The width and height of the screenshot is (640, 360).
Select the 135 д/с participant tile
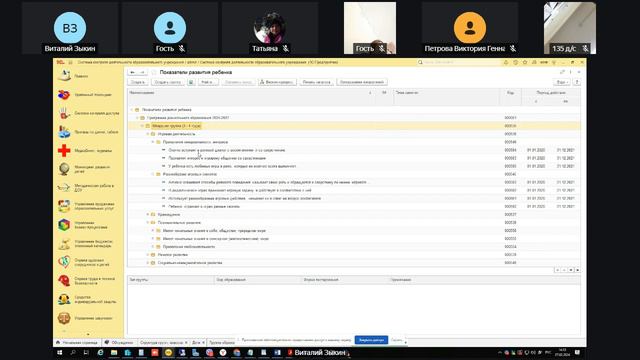pos(570,28)
